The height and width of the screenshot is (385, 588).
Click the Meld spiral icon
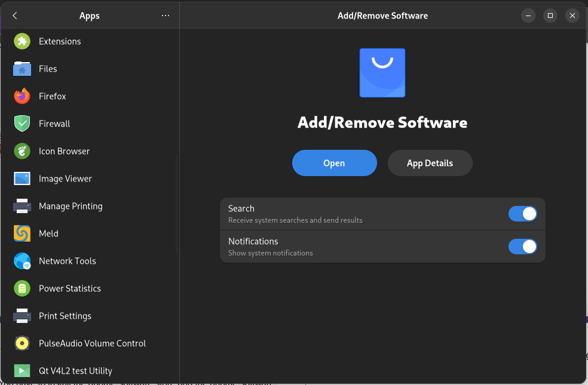pyautogui.click(x=22, y=233)
